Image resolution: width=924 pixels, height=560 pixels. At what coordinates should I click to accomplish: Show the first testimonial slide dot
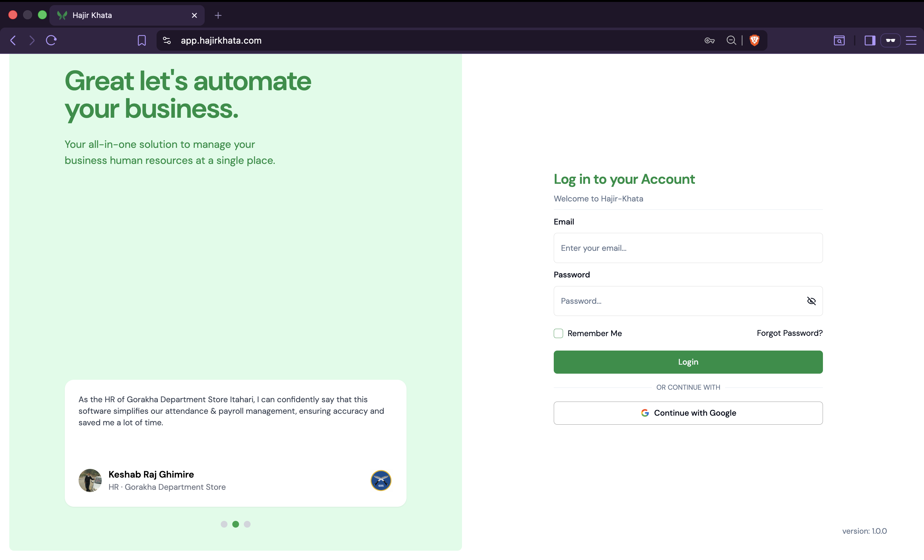click(224, 524)
